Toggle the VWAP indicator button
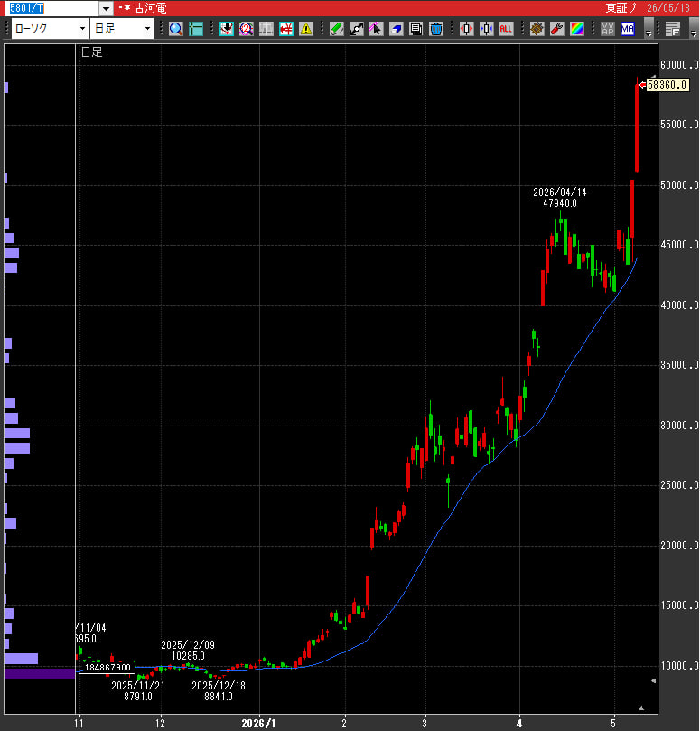Viewport: 700px width, 731px height. [608, 29]
